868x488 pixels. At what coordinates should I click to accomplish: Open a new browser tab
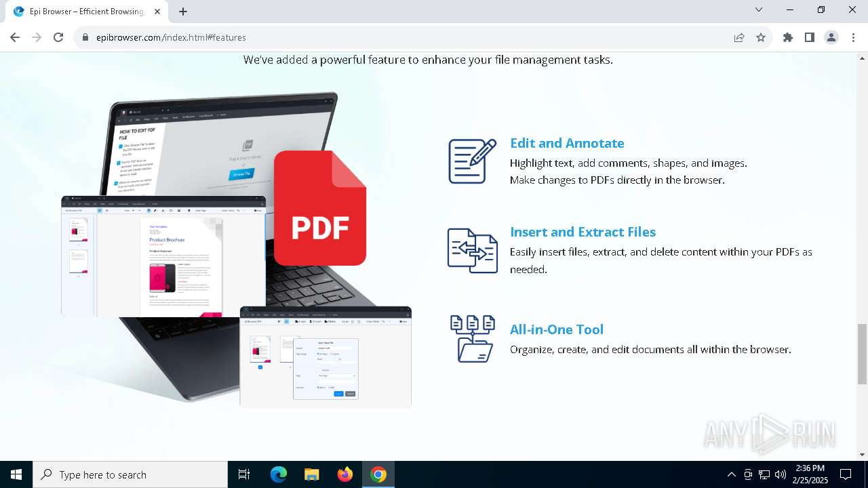coord(183,12)
